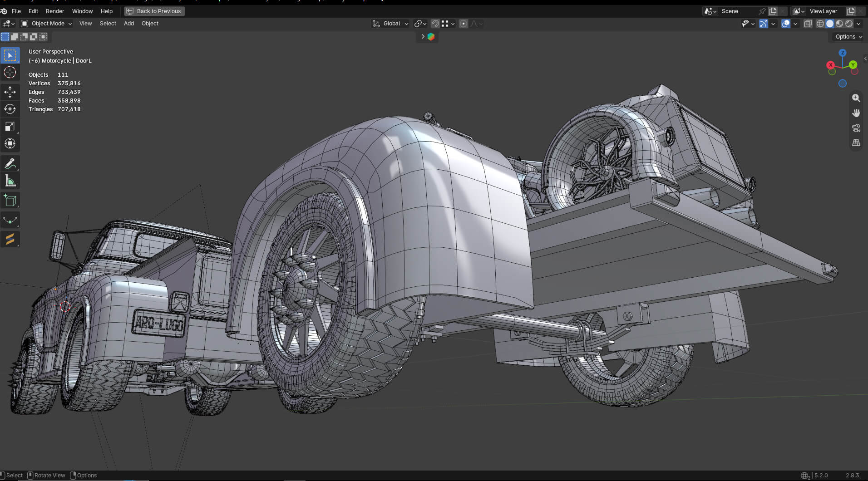The width and height of the screenshot is (868, 481).
Task: Pick the Annotate pencil tool
Action: [x=10, y=163]
